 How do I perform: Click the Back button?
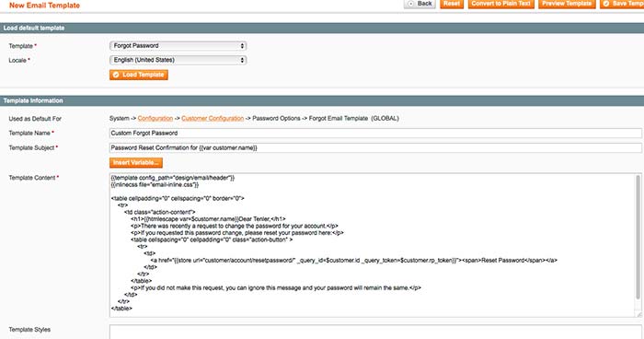tap(420, 4)
